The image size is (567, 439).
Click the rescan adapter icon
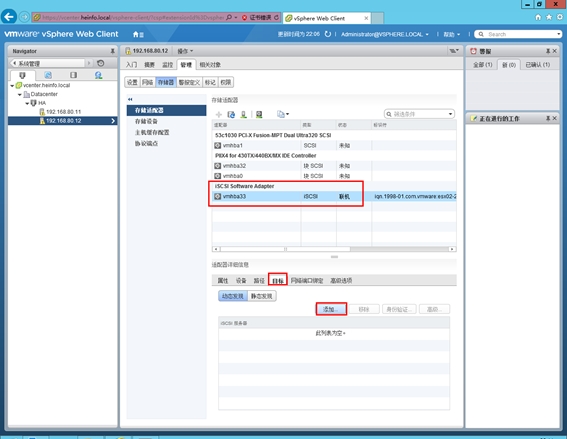pyautogui.click(x=259, y=114)
